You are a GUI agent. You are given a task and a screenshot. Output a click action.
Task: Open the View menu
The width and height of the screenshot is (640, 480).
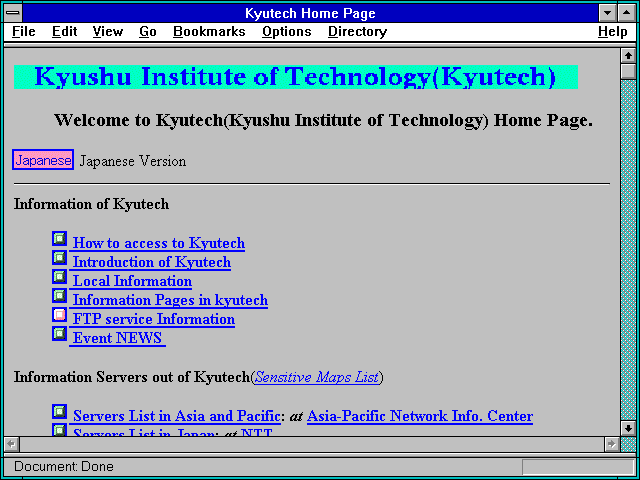pos(108,32)
